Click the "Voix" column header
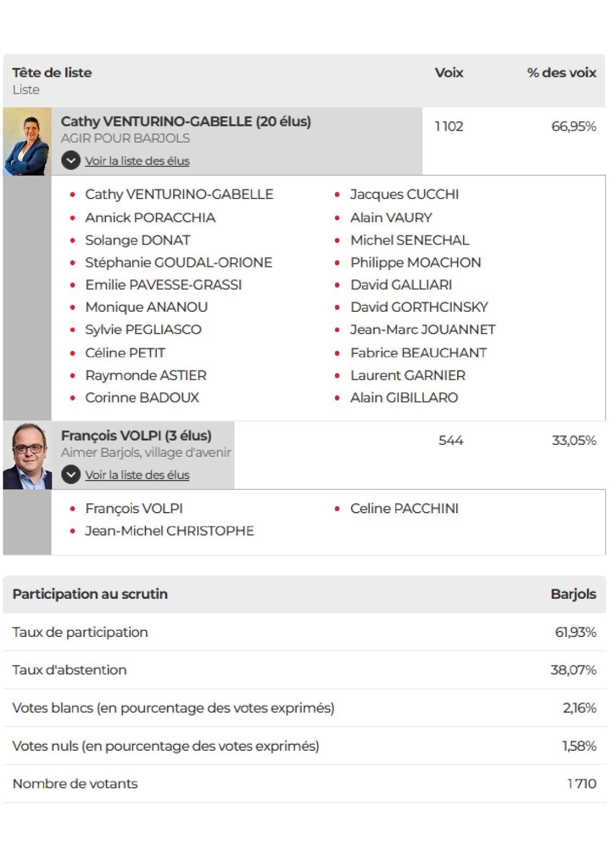 [448, 73]
